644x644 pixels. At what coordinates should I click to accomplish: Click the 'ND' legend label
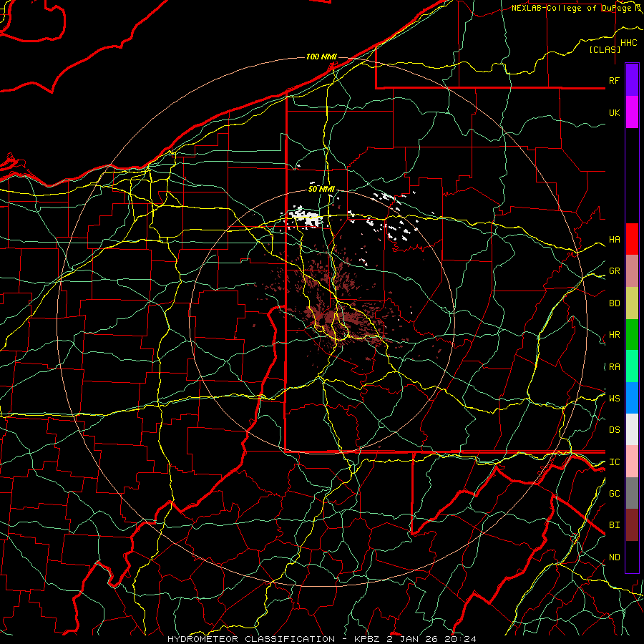[x=614, y=557]
